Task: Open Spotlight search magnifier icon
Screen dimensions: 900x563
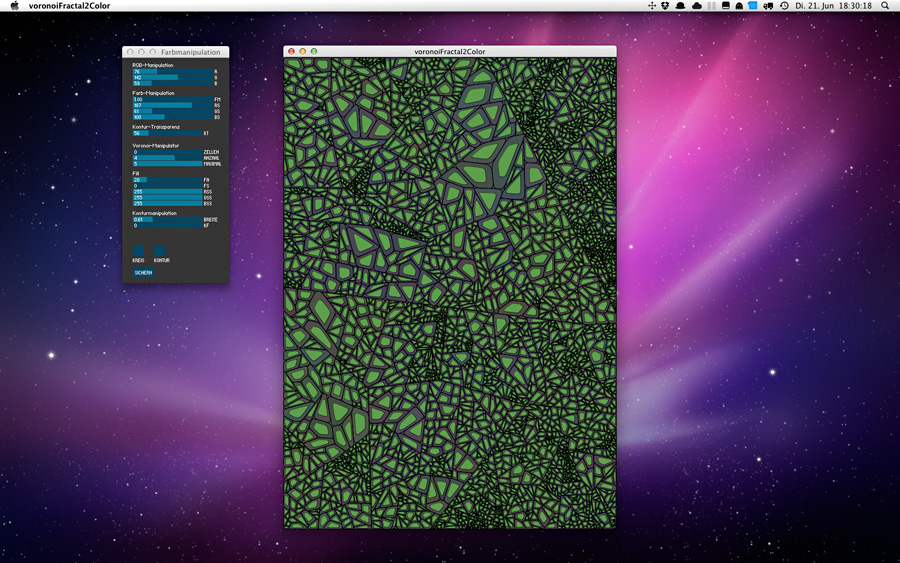Action: point(885,6)
